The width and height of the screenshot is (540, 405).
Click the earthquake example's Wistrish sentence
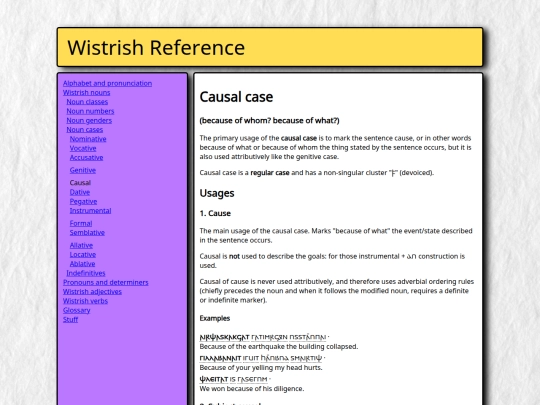[x=264, y=337]
